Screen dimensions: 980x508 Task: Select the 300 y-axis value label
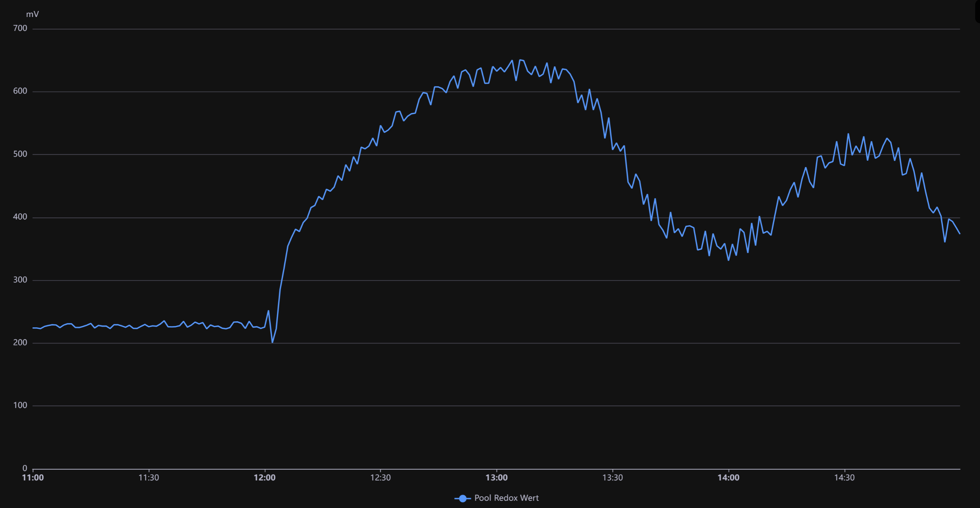point(20,280)
